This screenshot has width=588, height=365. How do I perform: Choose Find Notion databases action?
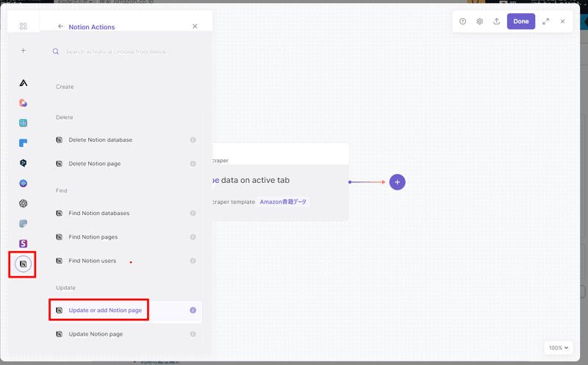(x=126, y=213)
